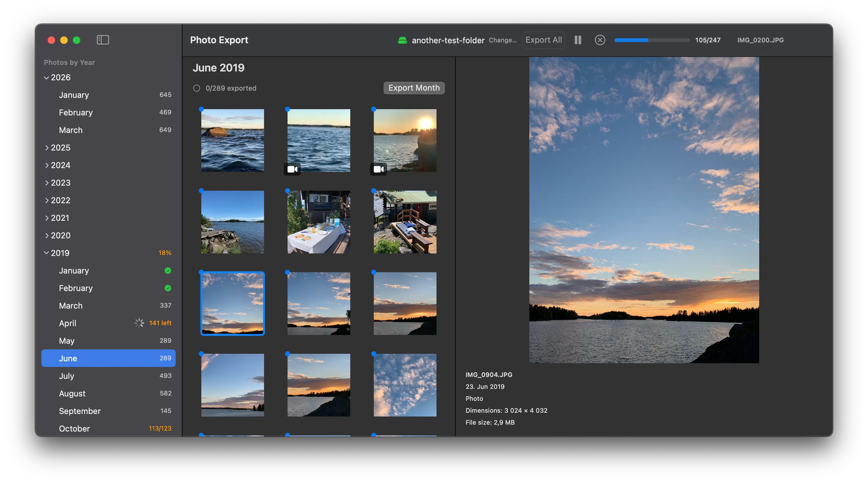Click the green checkmark next to January 2019
Image resolution: width=868 pixels, height=483 pixels.
167,270
